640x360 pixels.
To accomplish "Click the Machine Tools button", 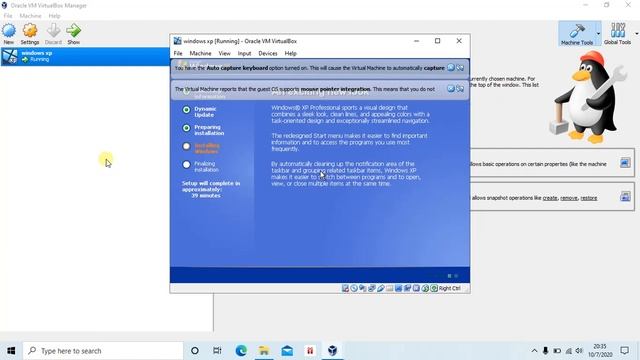I will point(577,33).
